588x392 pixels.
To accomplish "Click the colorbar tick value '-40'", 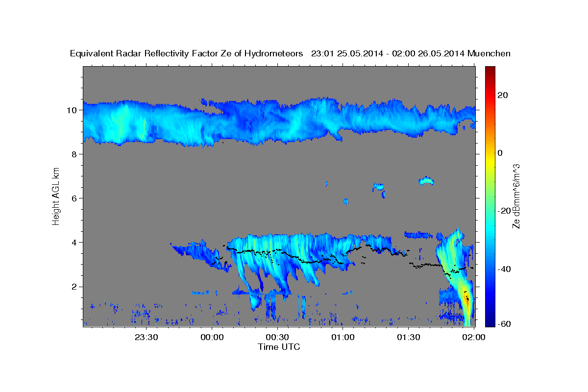I will [504, 269].
